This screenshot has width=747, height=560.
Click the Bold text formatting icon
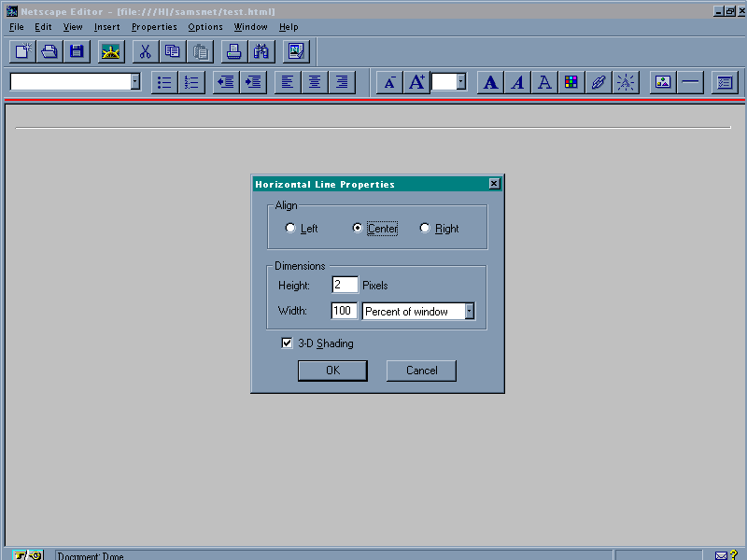point(490,82)
